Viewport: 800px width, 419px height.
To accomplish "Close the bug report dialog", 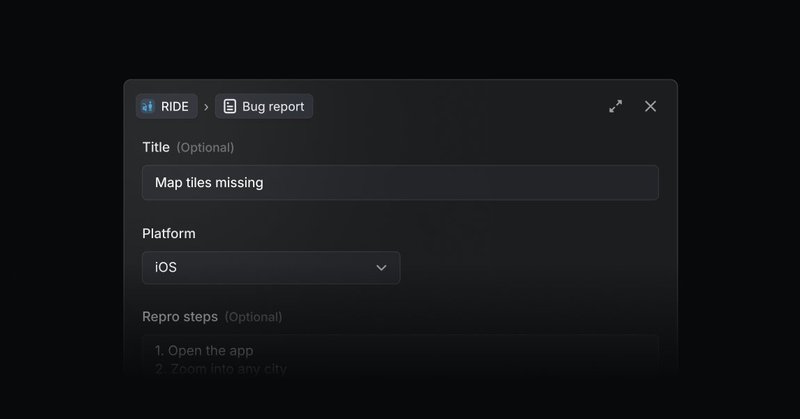I will (x=651, y=106).
